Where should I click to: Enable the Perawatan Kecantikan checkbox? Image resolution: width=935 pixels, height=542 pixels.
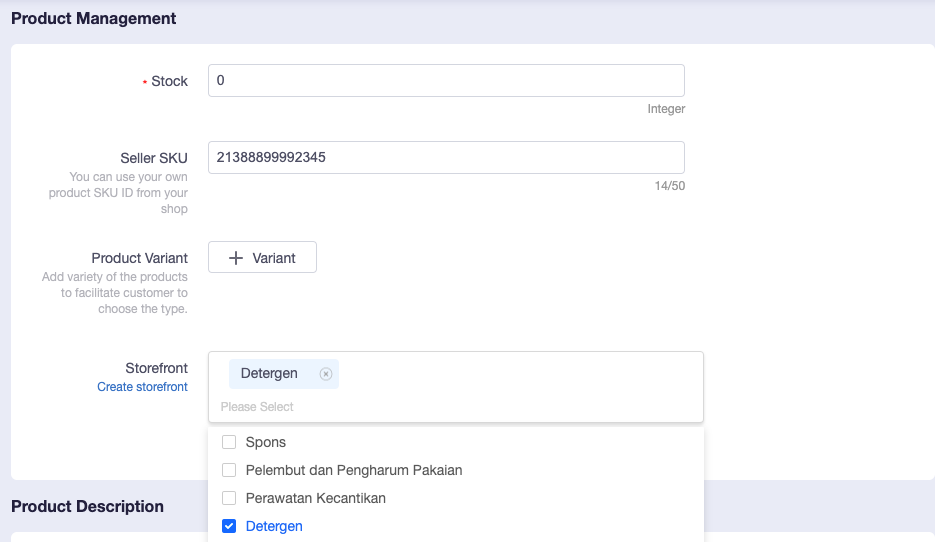point(229,498)
